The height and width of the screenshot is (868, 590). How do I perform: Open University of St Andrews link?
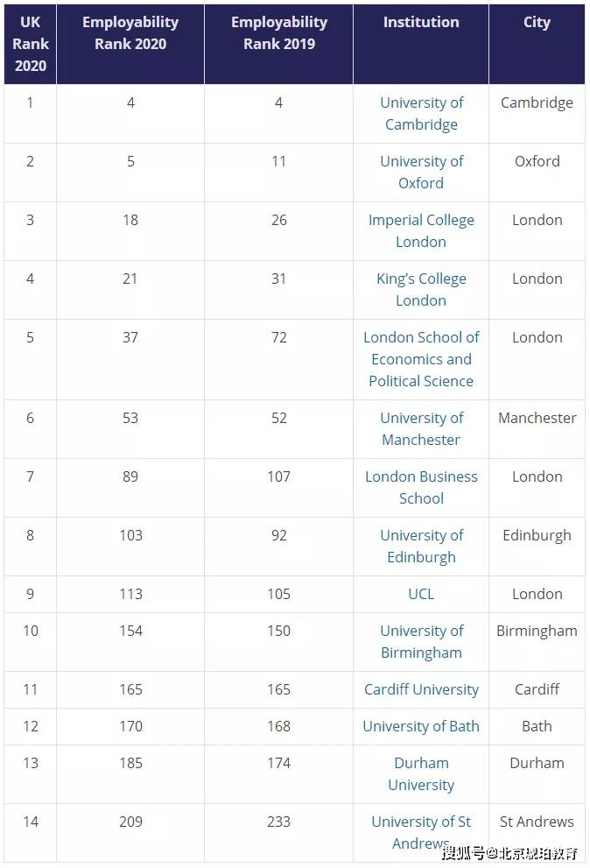click(x=421, y=833)
